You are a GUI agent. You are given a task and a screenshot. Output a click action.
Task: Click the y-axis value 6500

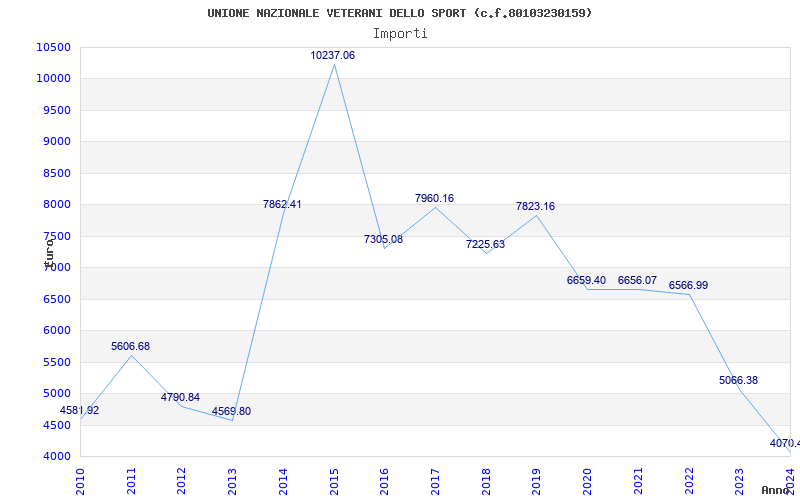[x=56, y=299]
